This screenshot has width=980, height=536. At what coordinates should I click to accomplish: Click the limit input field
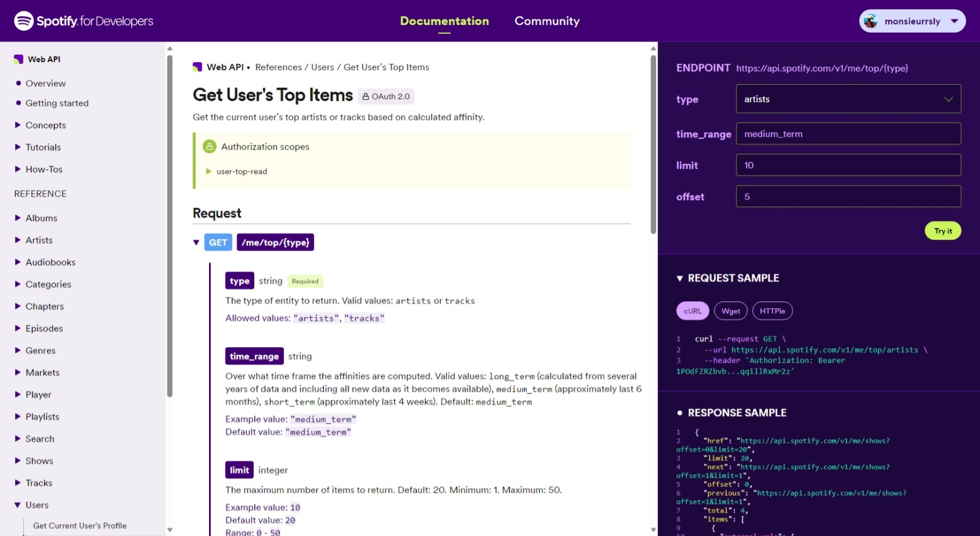click(848, 165)
